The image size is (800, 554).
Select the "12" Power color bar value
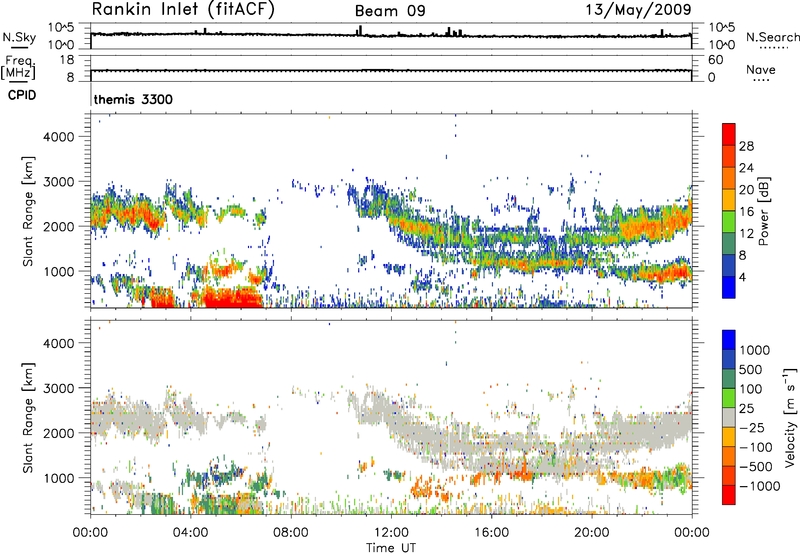(x=746, y=234)
